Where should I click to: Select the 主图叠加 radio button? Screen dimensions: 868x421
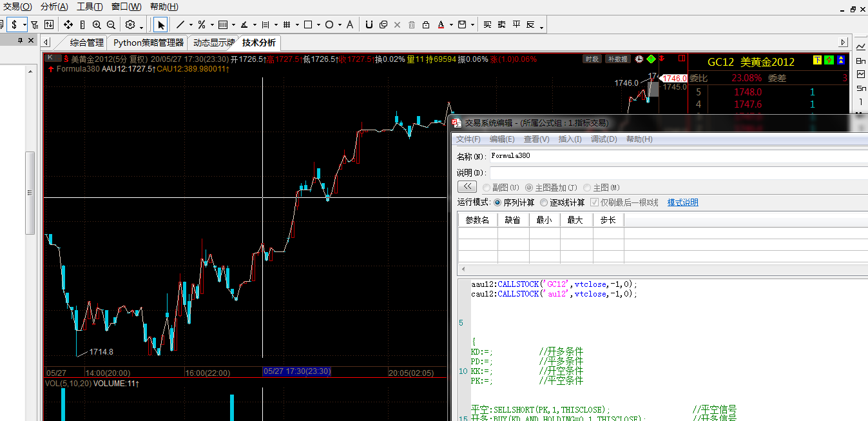click(529, 188)
